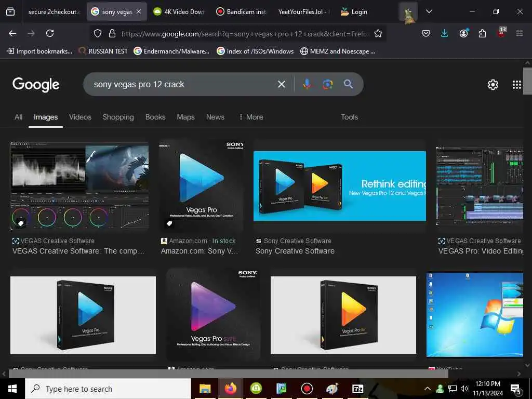
Task: Clear the Google search box
Action: (x=281, y=84)
